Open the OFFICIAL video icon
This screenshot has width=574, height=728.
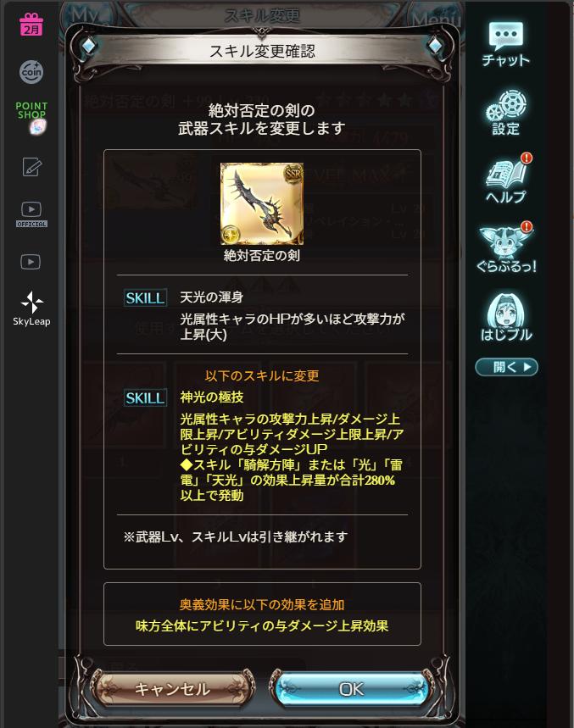tap(31, 214)
